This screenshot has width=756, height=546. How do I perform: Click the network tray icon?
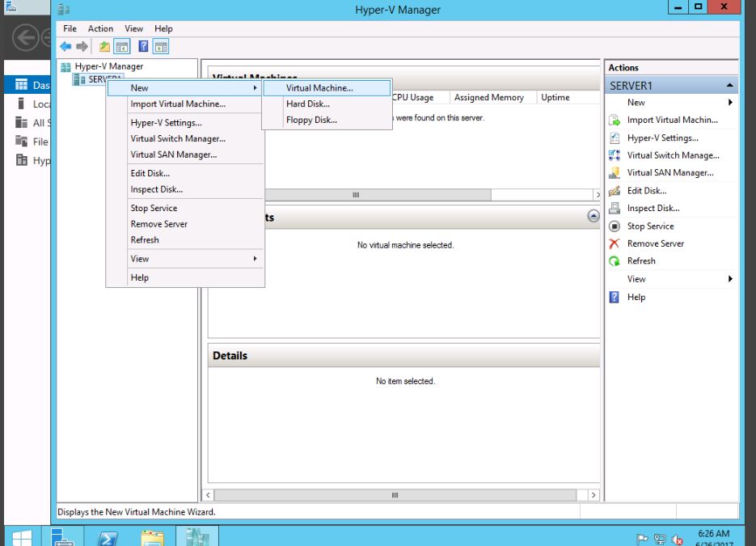pos(660,539)
